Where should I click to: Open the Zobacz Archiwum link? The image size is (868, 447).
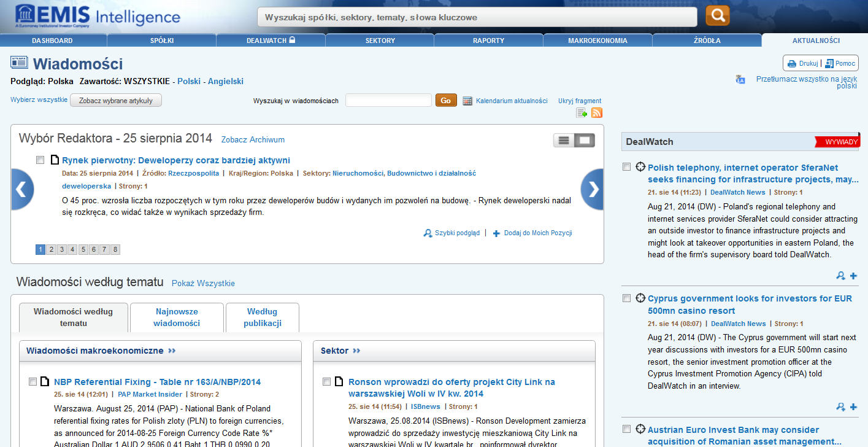point(253,140)
